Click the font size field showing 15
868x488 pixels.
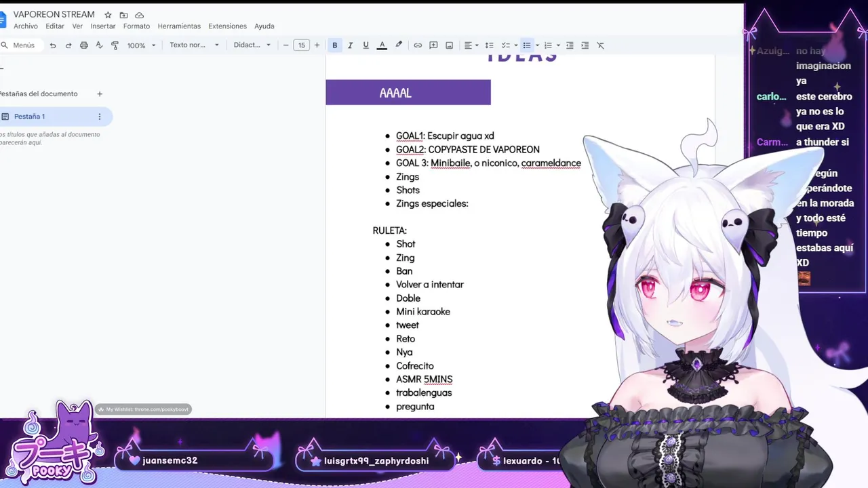coord(301,45)
